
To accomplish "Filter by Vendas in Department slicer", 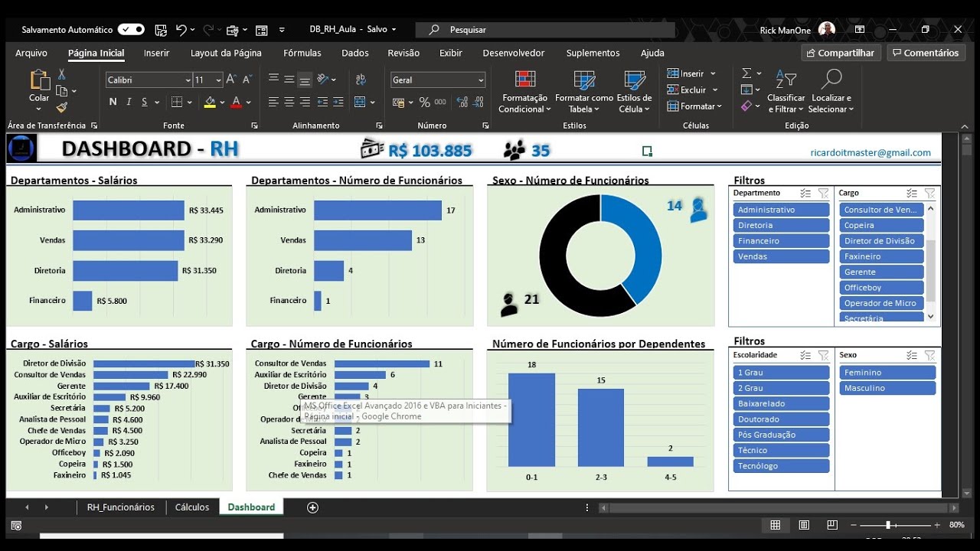I will 781,256.
